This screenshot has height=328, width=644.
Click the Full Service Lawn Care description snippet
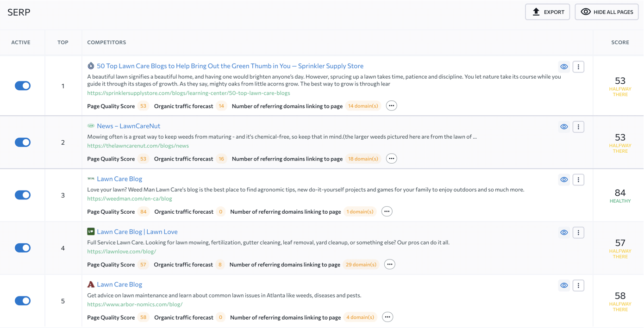point(268,242)
